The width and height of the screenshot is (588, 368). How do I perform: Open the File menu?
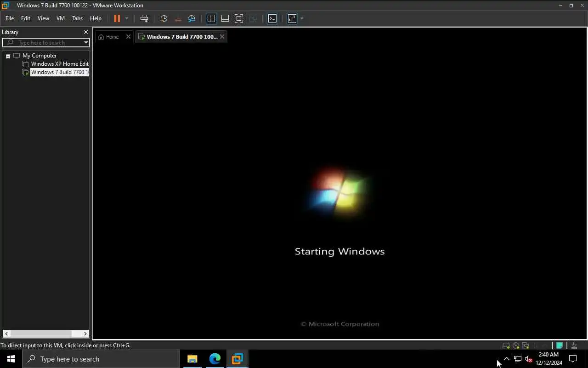click(x=9, y=18)
